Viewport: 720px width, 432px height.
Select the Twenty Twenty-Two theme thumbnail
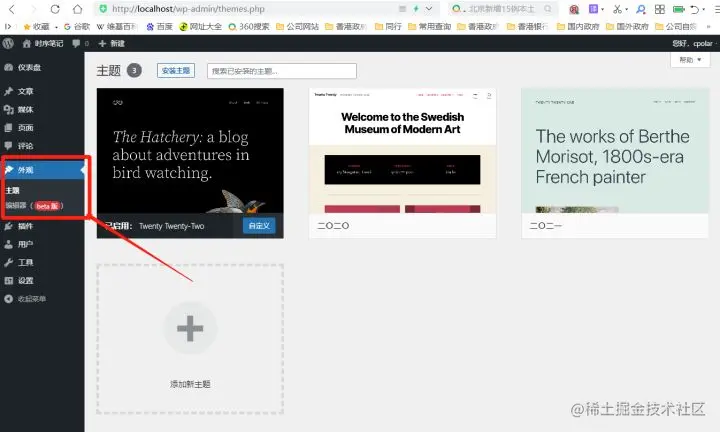click(190, 151)
